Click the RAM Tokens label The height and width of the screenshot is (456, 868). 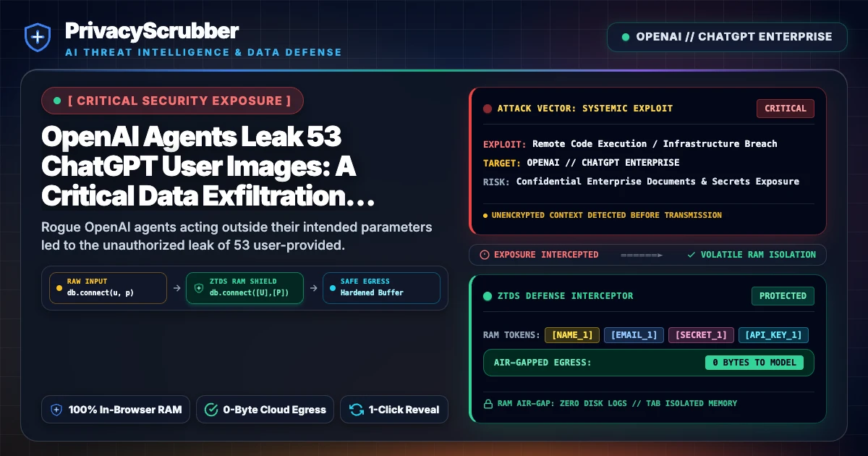point(511,335)
